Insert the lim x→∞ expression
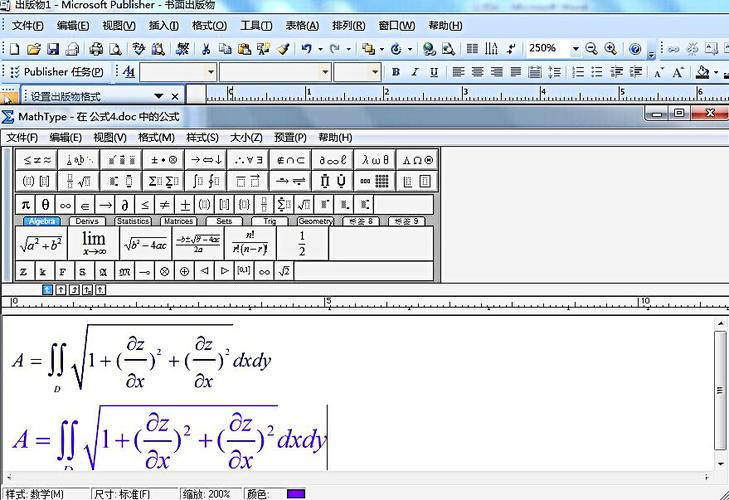729x500 pixels. (x=93, y=243)
